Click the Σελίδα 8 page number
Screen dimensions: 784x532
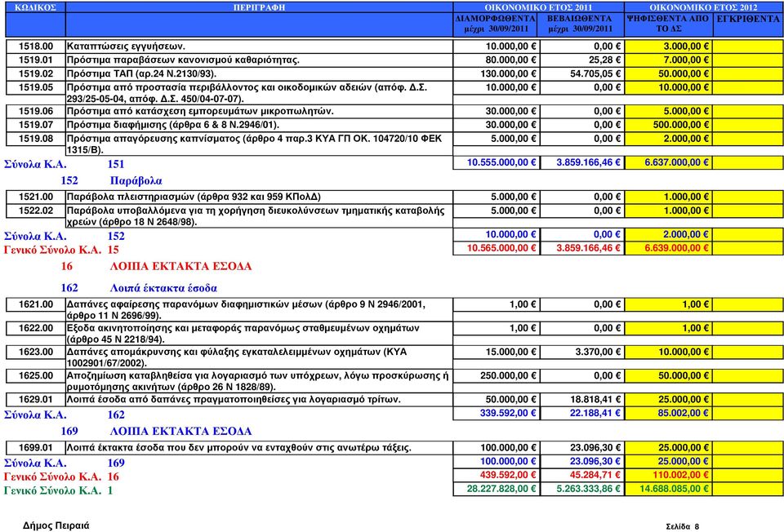tap(683, 526)
